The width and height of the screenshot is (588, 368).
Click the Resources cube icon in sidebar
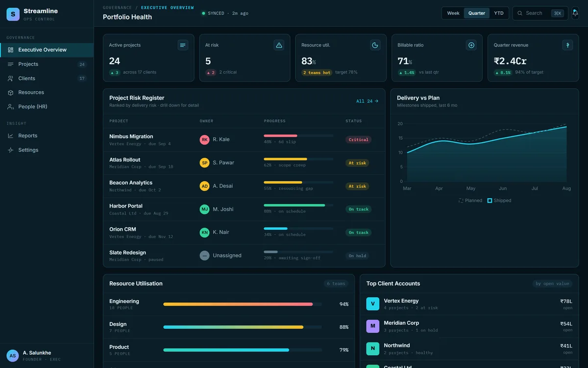click(x=10, y=93)
